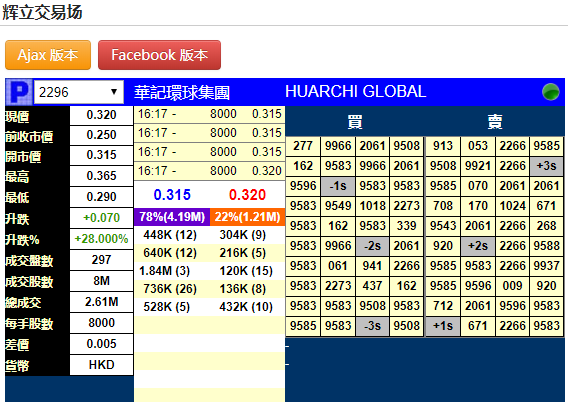The image size is (568, 405).
Task: Click sell queue row 432K (10)
Action: (246, 307)
